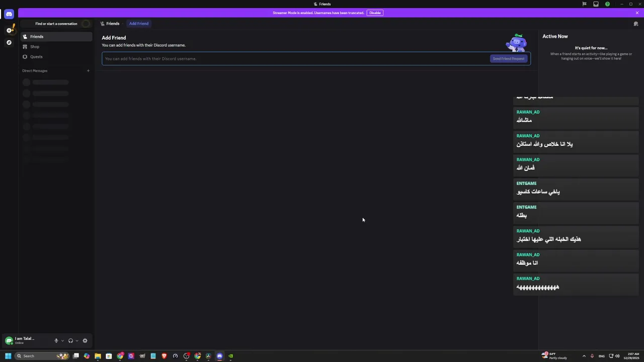Switch ENG input language in tray
The width and height of the screenshot is (644, 362).
click(x=601, y=356)
